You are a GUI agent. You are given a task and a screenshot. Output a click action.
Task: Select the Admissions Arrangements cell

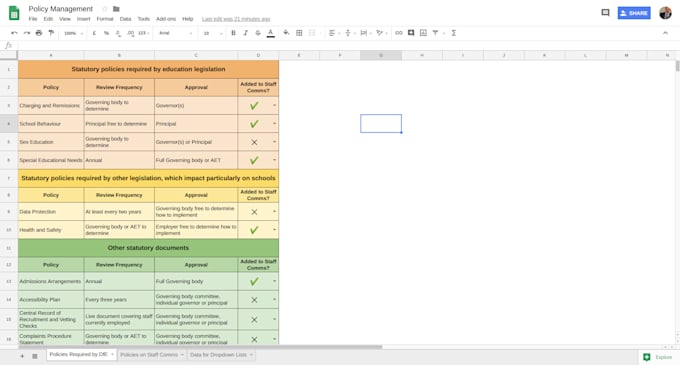click(x=51, y=281)
